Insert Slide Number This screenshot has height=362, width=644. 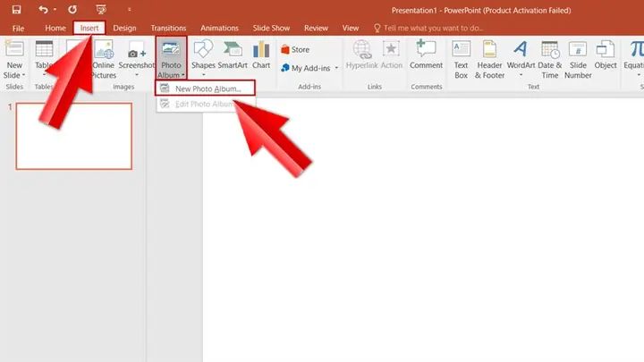578,60
